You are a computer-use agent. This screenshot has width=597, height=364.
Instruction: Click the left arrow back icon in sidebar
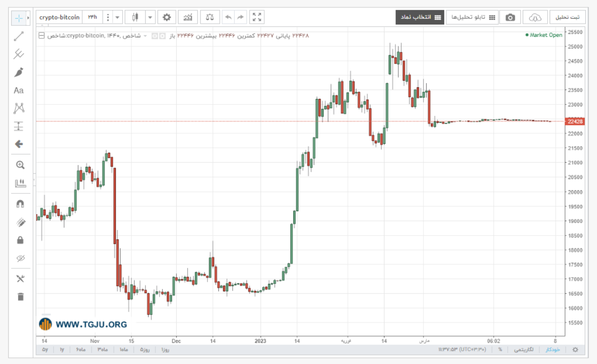coord(19,144)
